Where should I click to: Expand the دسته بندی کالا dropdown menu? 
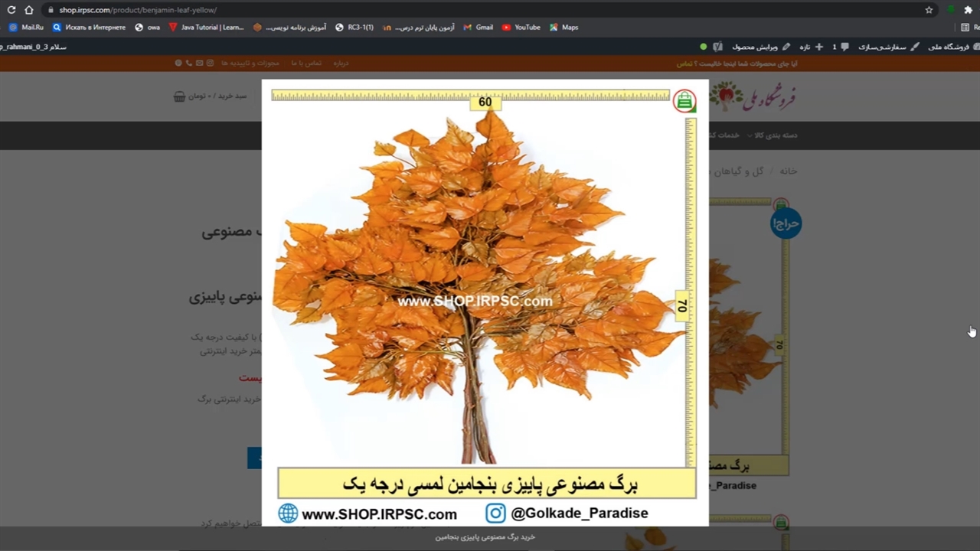772,135
